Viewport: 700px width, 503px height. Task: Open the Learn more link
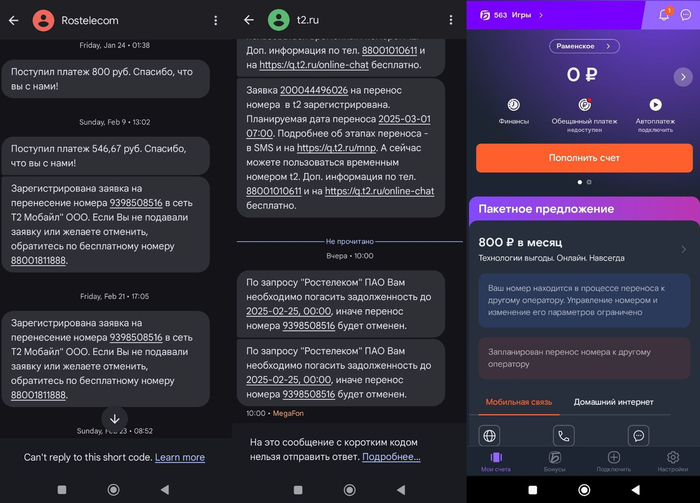180,457
